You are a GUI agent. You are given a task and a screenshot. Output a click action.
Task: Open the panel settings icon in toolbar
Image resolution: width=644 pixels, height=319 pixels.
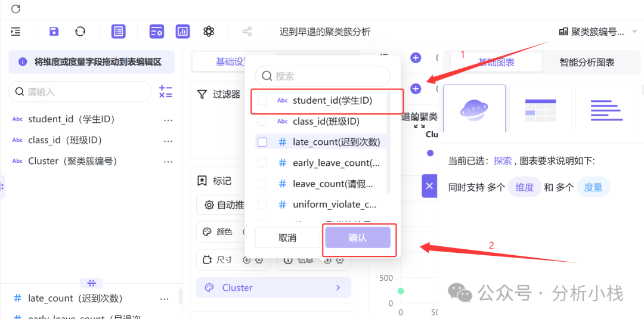(x=156, y=32)
